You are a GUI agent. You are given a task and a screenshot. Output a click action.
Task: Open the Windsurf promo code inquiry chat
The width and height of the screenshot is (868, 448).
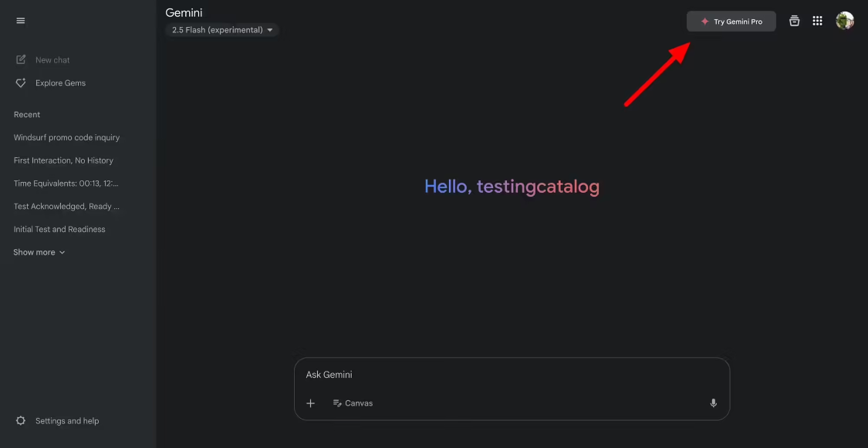coord(66,136)
